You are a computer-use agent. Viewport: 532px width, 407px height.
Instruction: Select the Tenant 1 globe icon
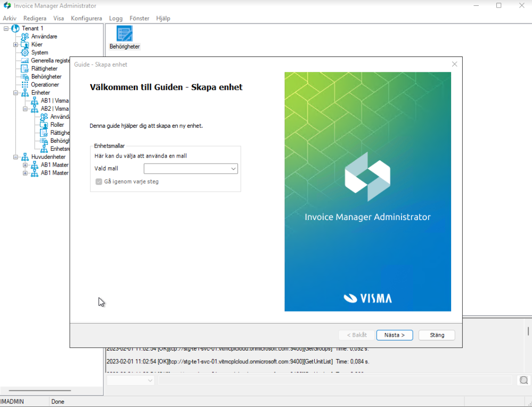click(15, 28)
